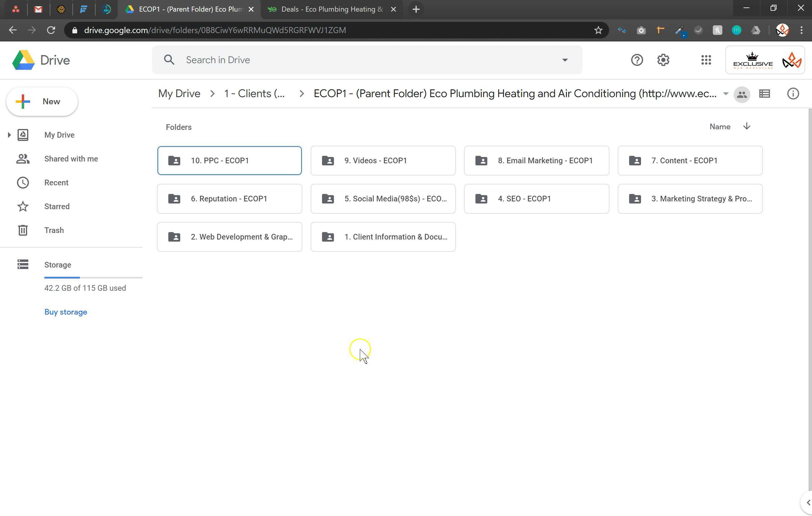The height and width of the screenshot is (516, 812).
Task: Open search options dropdown arrow
Action: click(564, 60)
